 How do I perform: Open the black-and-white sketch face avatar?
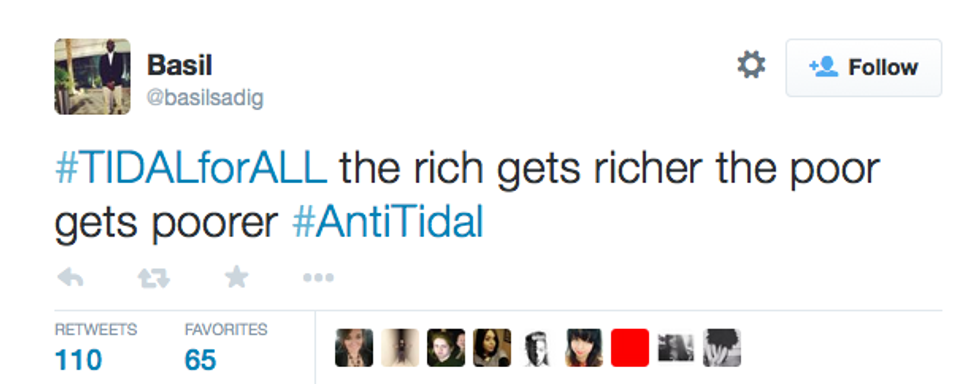538,348
